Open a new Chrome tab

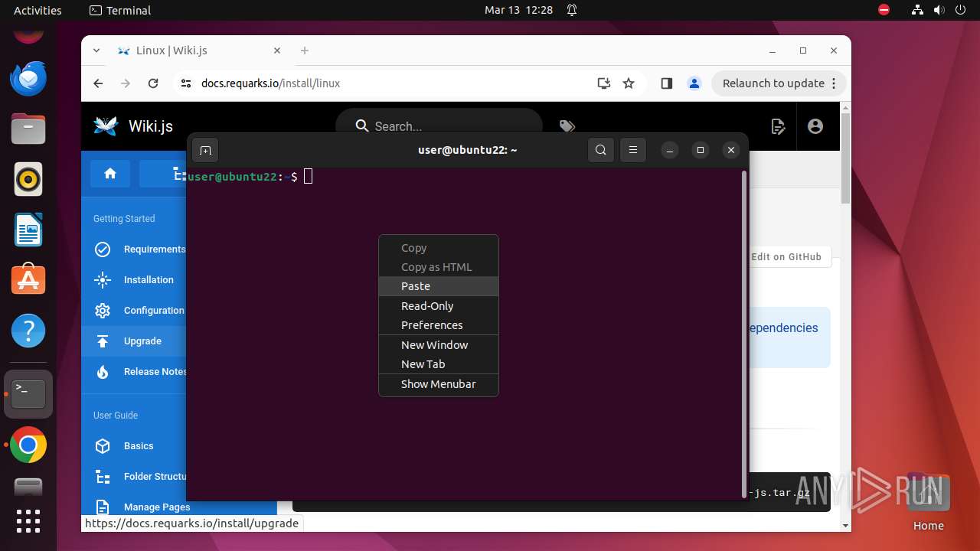pos(305,51)
